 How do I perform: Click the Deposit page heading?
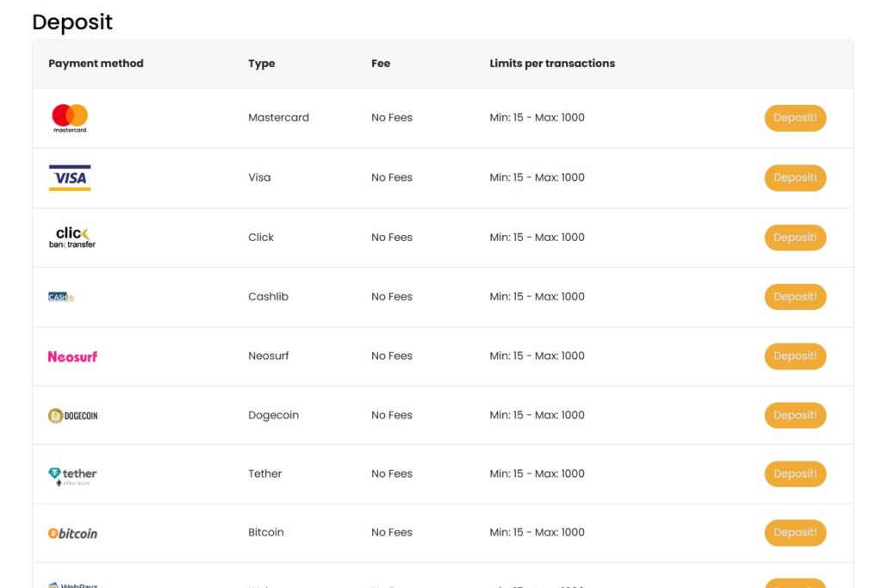click(x=72, y=22)
